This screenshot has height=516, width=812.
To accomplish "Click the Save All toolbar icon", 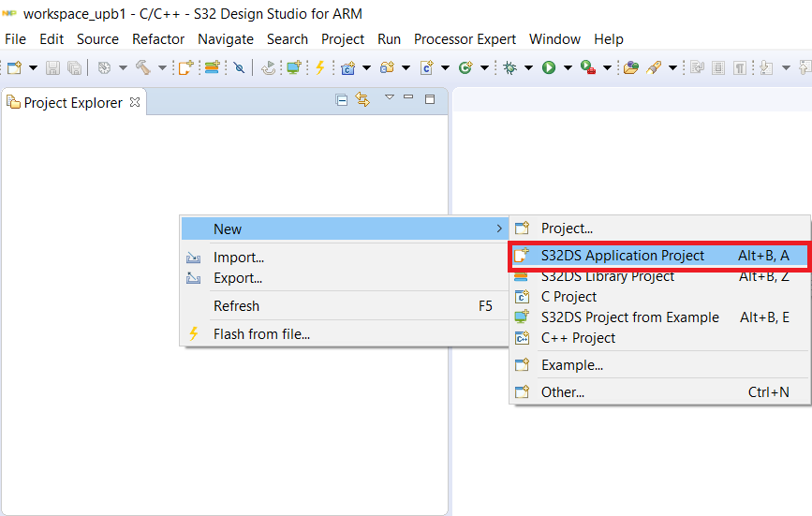I will (x=75, y=67).
